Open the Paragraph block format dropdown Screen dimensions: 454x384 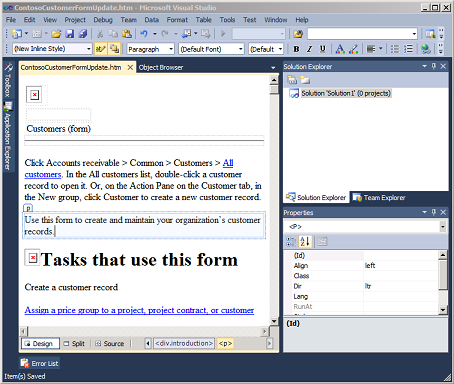(151, 49)
